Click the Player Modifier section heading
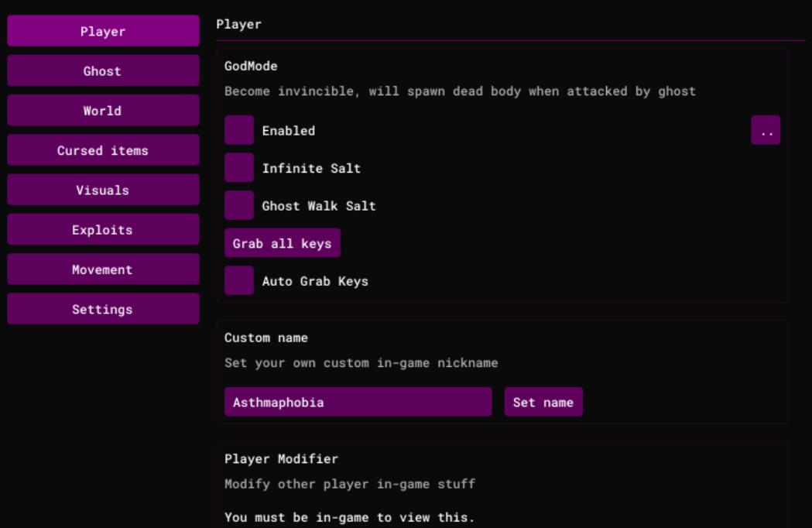The height and width of the screenshot is (528, 812). coord(281,459)
